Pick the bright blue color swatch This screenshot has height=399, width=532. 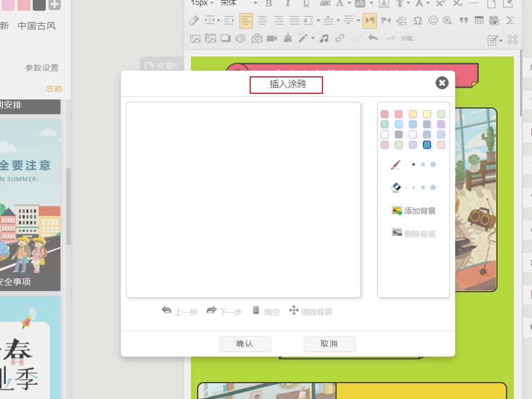(427, 145)
